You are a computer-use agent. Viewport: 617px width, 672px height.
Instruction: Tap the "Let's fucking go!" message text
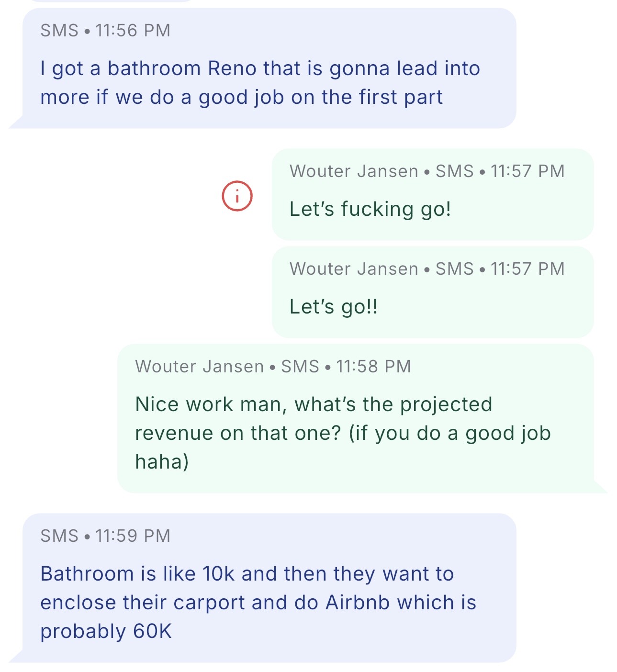coord(370,209)
